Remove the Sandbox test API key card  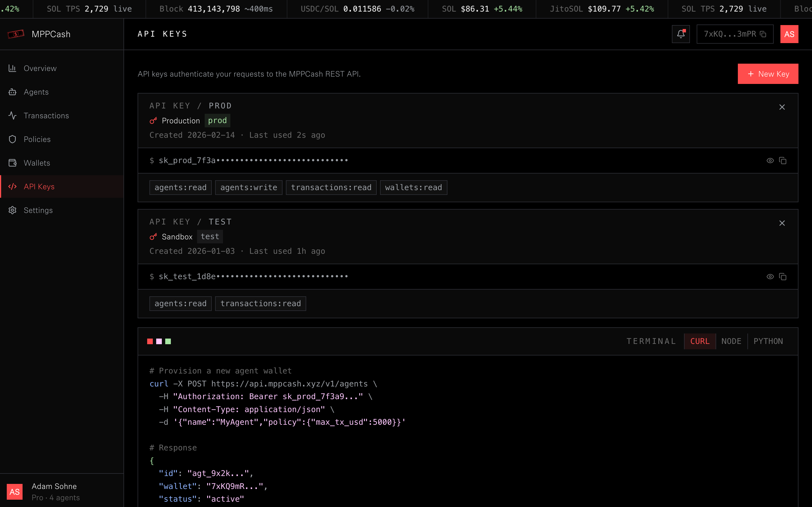point(782,223)
